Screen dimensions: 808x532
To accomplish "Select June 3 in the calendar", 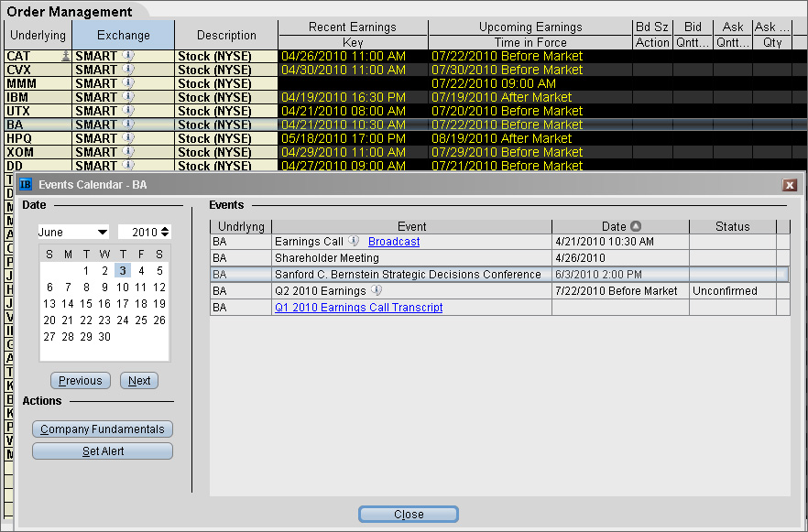I will coord(123,270).
